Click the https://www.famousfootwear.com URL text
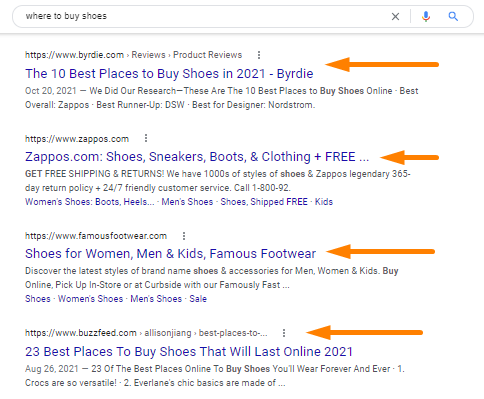Viewport: 484px width, 399px height. 96,236
